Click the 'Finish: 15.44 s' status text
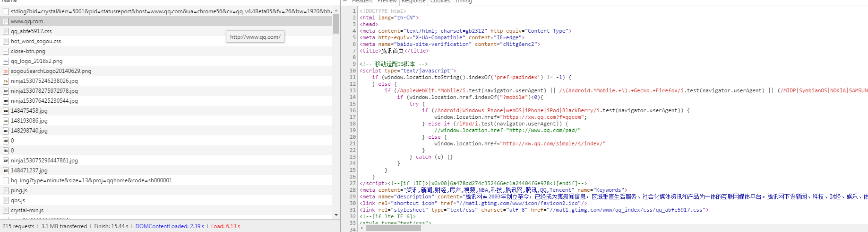Viewport: 868px width, 232px height. (x=111, y=226)
